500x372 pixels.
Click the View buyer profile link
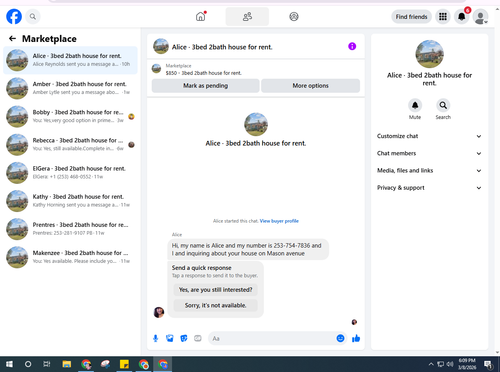[x=279, y=221]
